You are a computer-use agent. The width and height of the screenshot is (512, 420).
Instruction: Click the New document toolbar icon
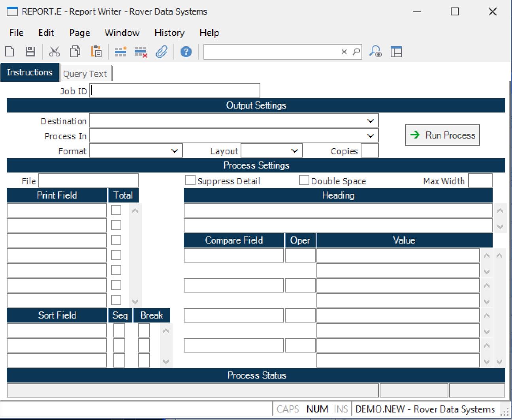pos(10,52)
